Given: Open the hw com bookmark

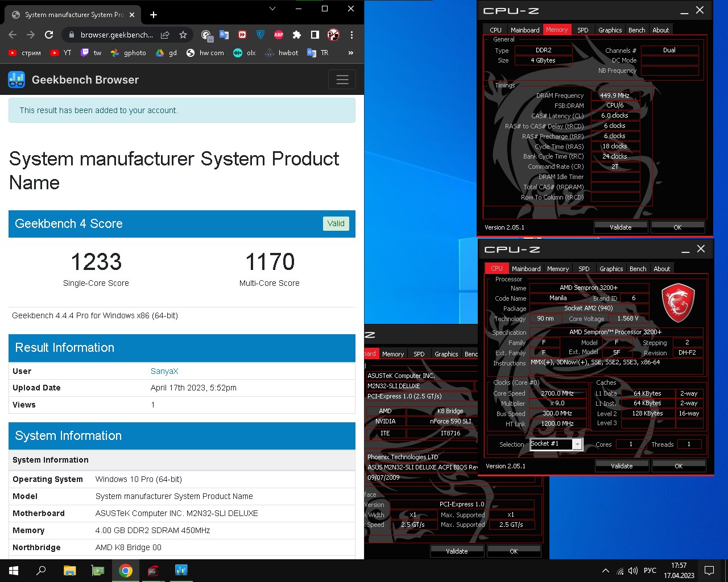Looking at the screenshot, I should click(x=205, y=53).
